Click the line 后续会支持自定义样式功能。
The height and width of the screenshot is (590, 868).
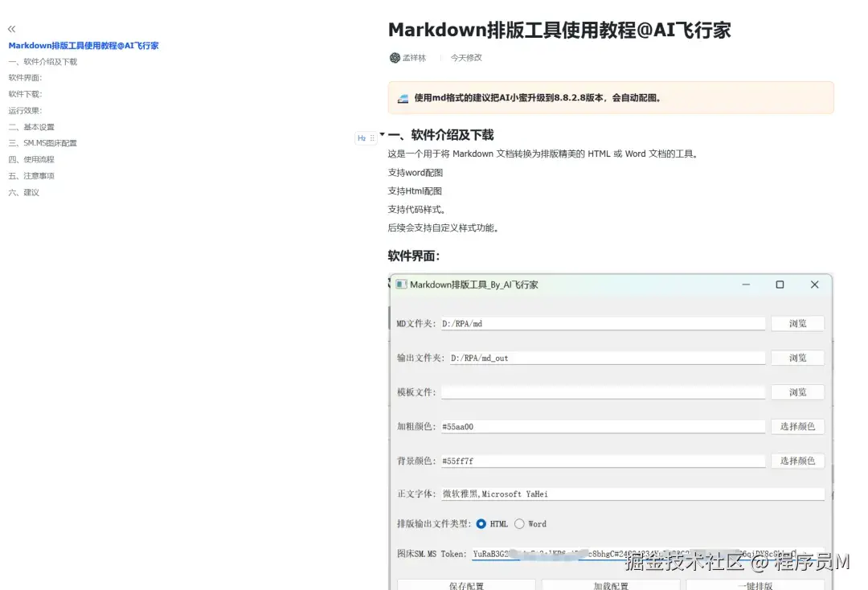pyautogui.click(x=444, y=227)
